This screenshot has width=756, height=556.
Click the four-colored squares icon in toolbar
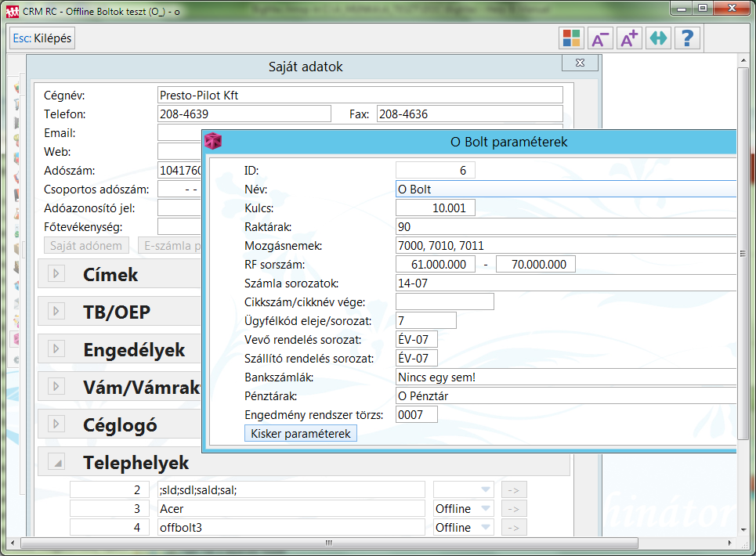[x=571, y=38]
